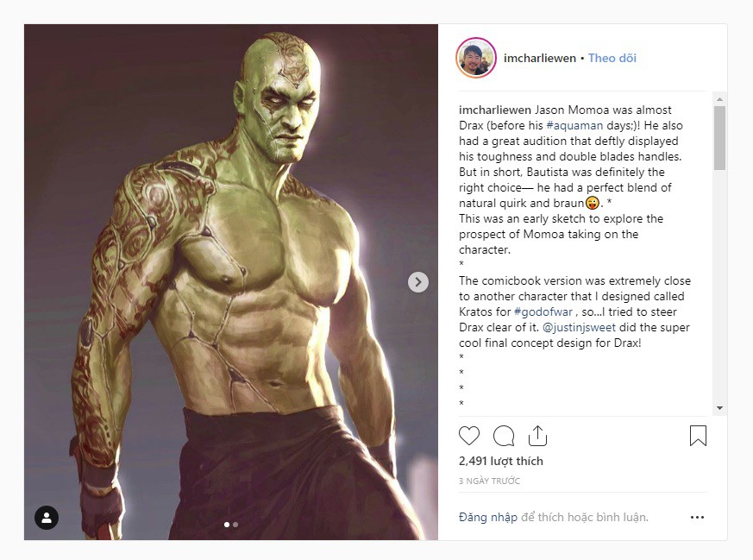Click the caption scrollbar up arrow

point(719,99)
